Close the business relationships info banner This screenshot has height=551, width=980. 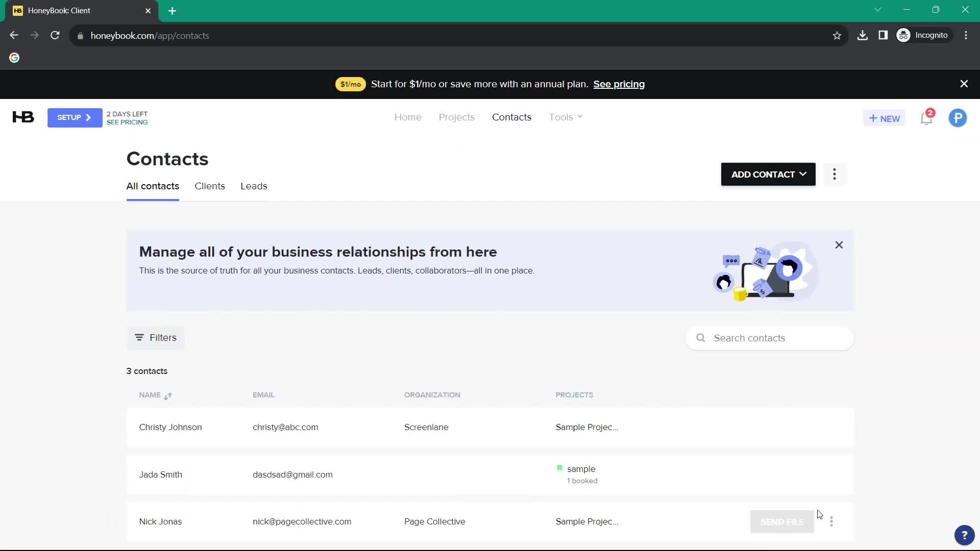(839, 245)
